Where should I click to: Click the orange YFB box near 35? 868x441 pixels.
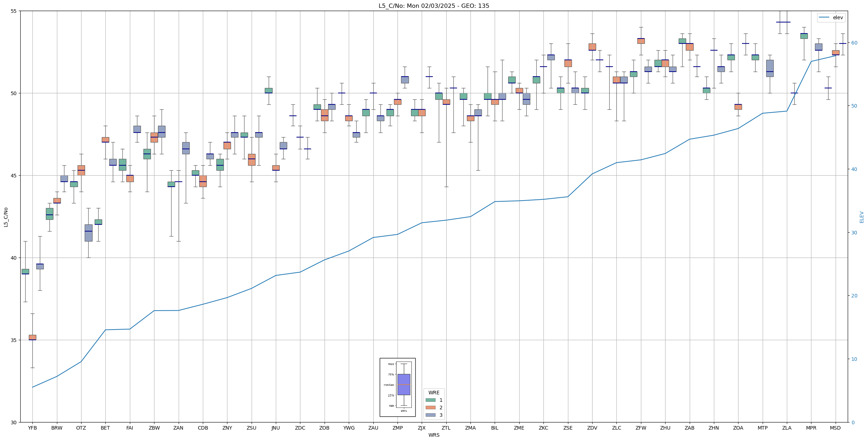[32, 337]
